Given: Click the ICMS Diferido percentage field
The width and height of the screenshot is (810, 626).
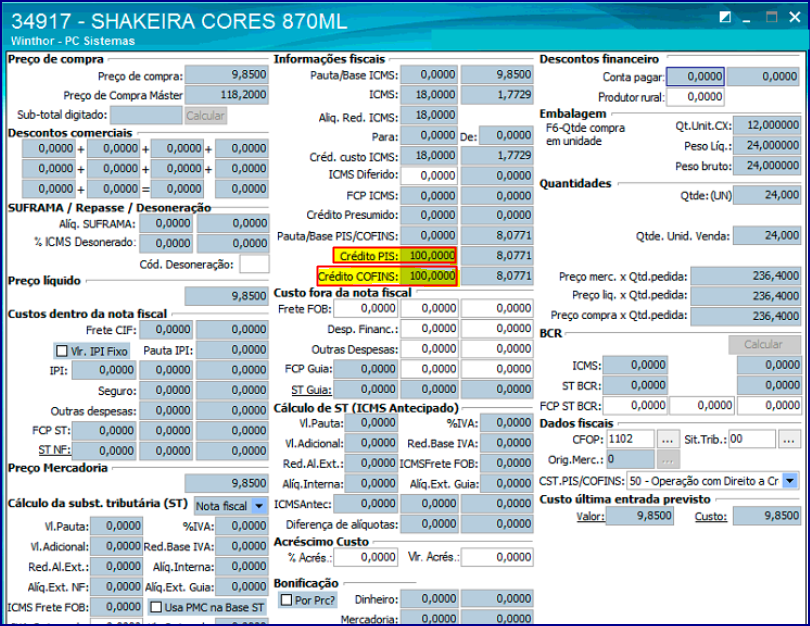Looking at the screenshot, I should [429, 176].
